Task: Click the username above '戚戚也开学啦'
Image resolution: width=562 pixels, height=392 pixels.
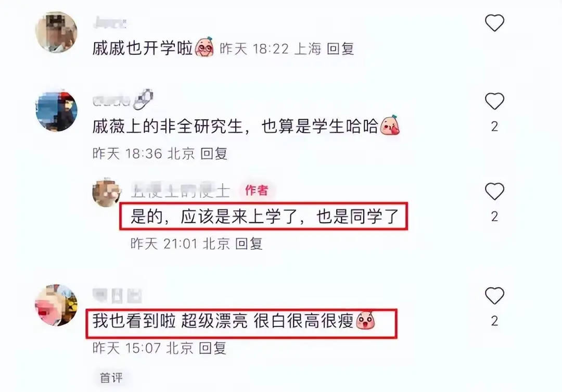Action: coord(109,23)
